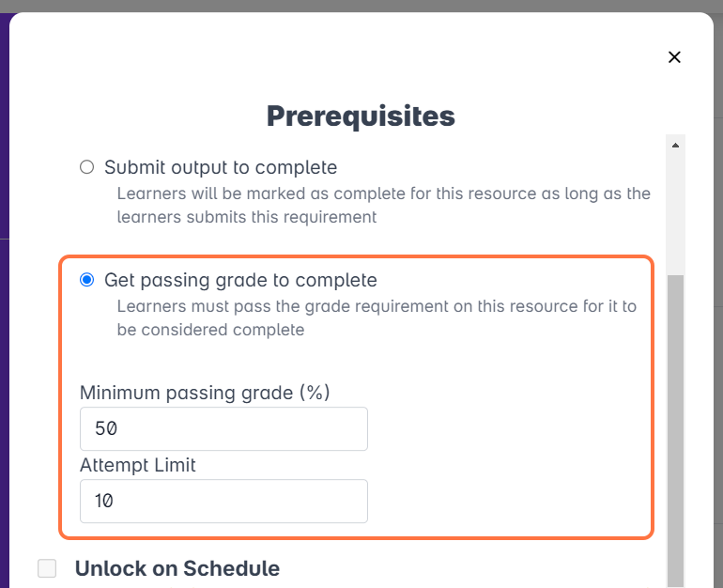Viewport: 723px width, 588px height.
Task: Click the value 50 in passing grade box
Action: (x=105, y=429)
